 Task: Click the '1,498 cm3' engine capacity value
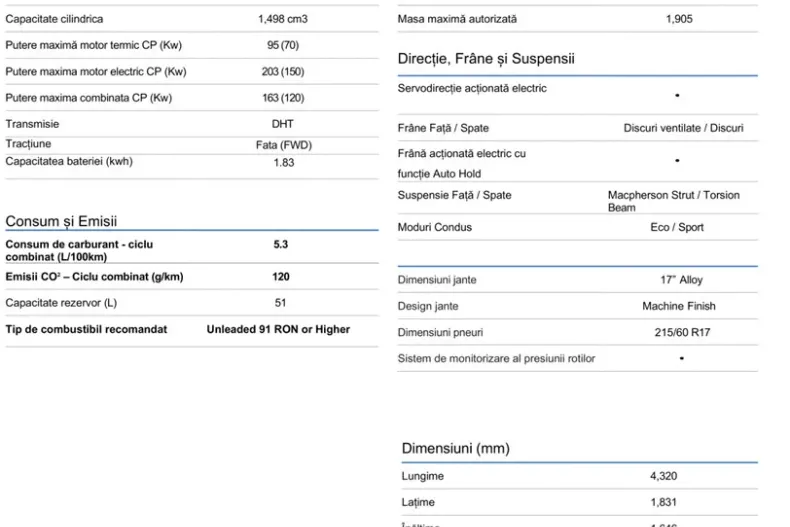coord(283,19)
